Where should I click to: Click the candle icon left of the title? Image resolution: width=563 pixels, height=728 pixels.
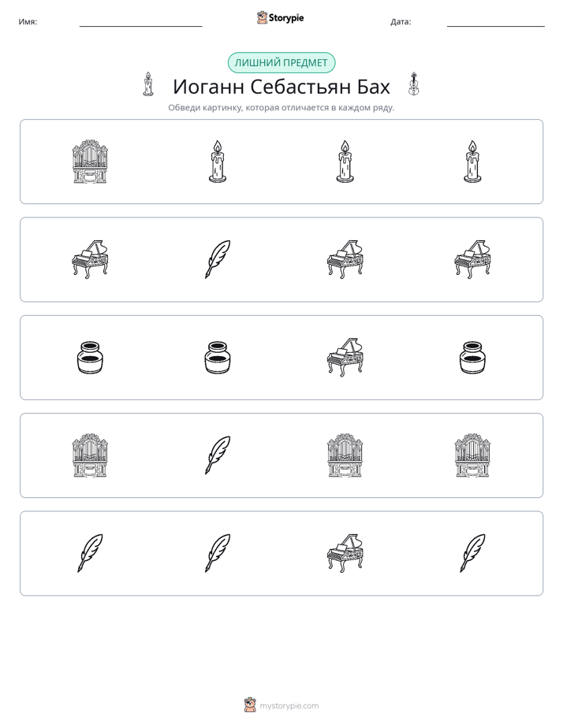click(148, 84)
